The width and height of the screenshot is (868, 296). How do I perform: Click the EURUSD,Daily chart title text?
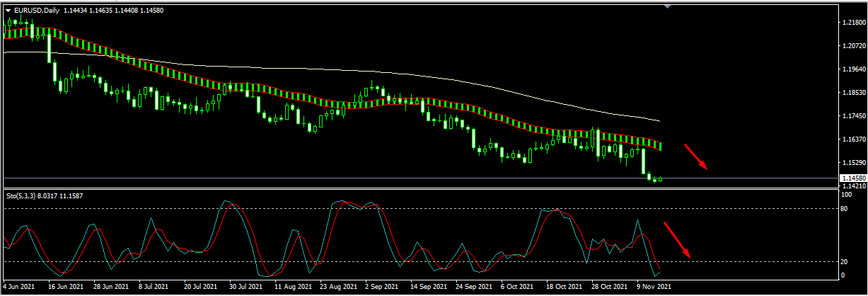coord(37,11)
